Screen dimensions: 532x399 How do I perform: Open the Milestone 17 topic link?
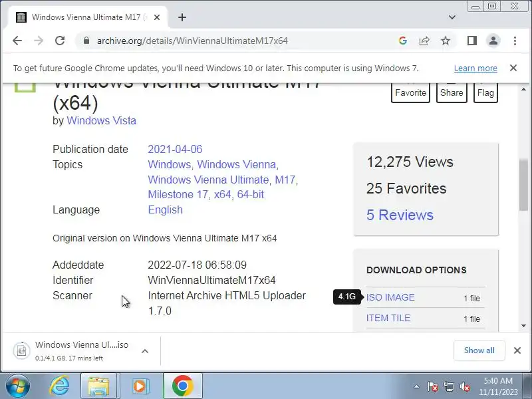pyautogui.click(x=178, y=194)
